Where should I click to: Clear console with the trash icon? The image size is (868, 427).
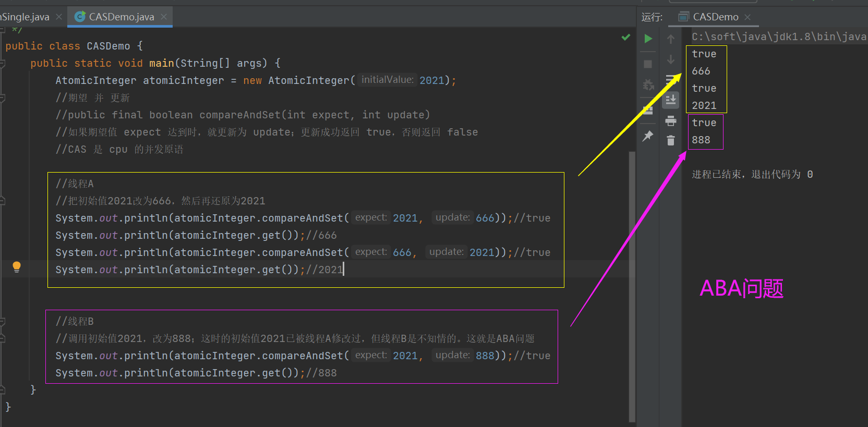pyautogui.click(x=671, y=140)
